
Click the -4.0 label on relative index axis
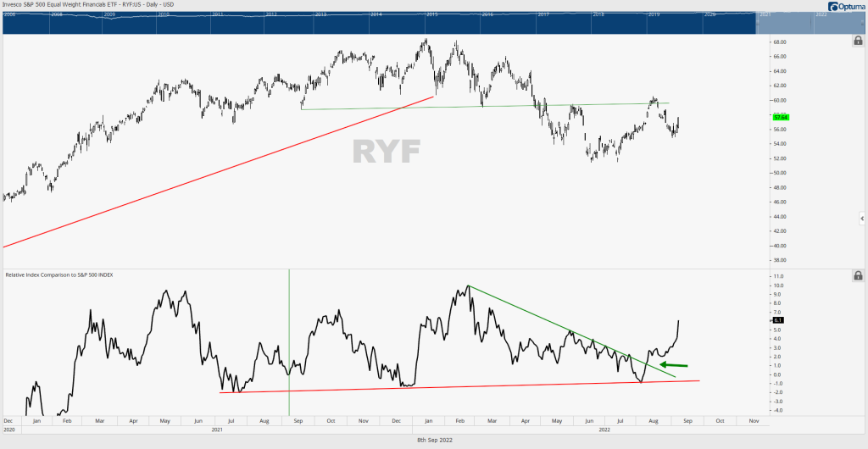coord(777,410)
